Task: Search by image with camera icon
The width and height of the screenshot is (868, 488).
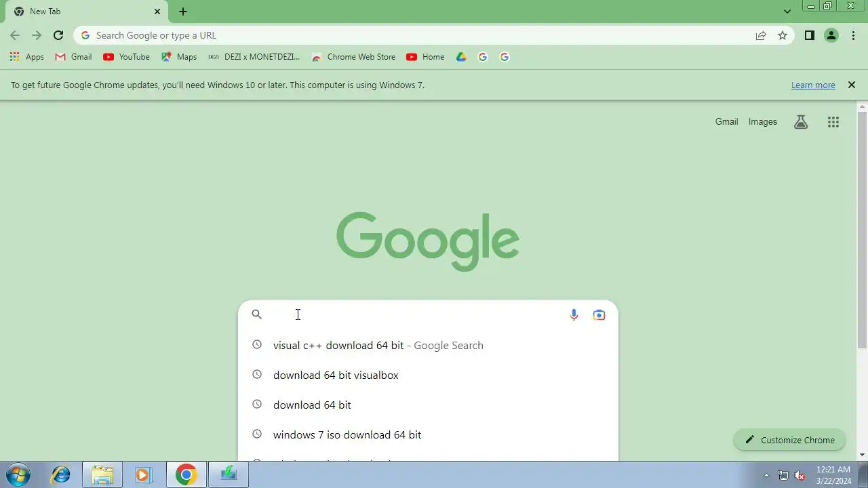Action: pos(599,314)
